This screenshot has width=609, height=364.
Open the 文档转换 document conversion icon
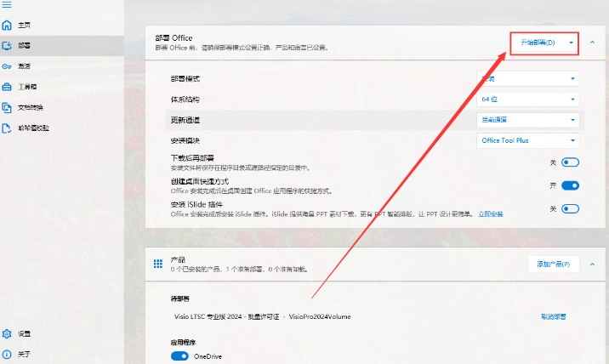tap(7, 107)
